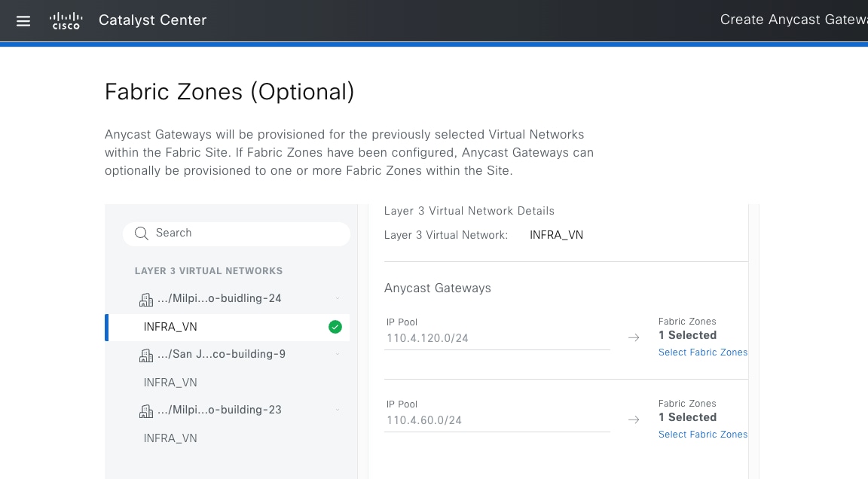Click the search magnifier icon

(141, 233)
